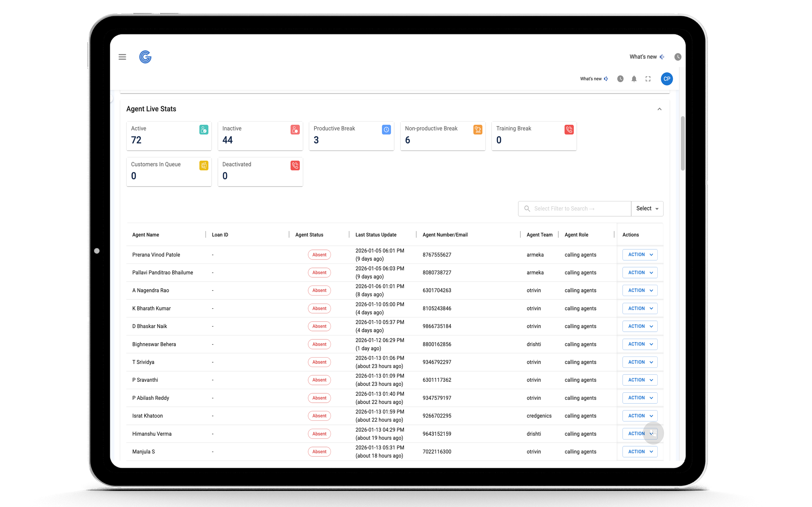
Task: Sort by Agent Name column header
Action: (x=146, y=235)
